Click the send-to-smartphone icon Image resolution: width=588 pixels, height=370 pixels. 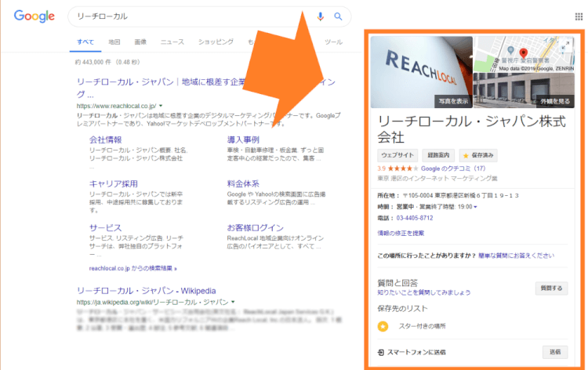pos(380,353)
